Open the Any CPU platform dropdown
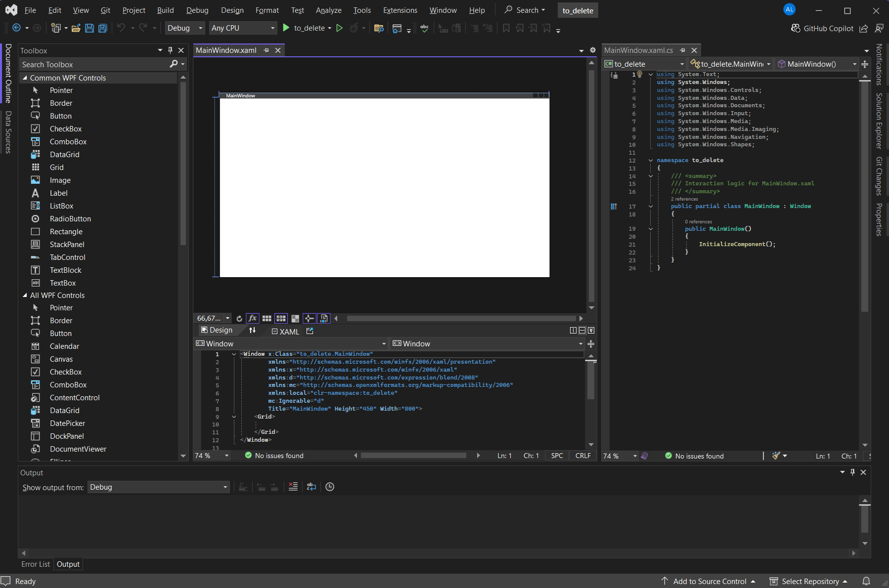 tap(243, 28)
